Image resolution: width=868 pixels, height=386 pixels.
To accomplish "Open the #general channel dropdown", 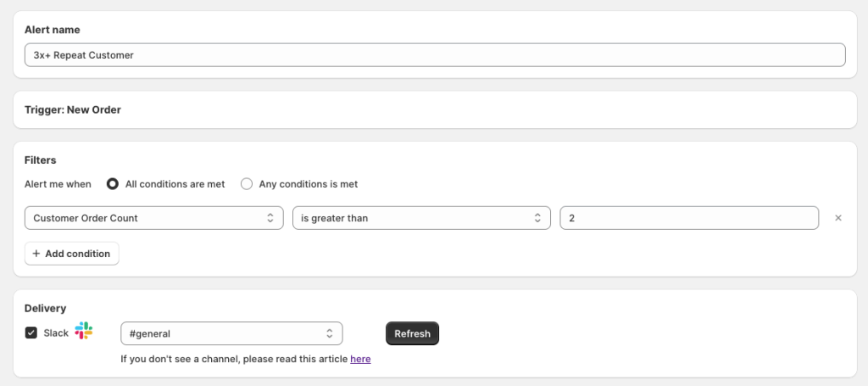I will pos(231,333).
